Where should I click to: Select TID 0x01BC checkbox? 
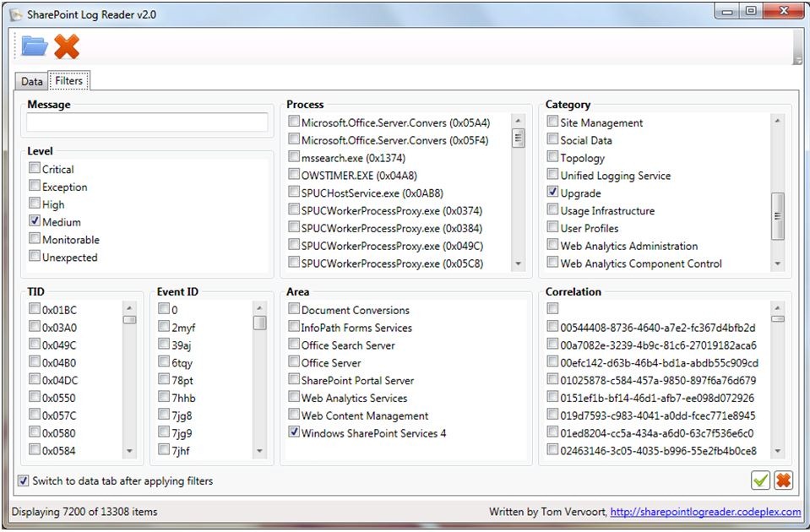pos(35,309)
